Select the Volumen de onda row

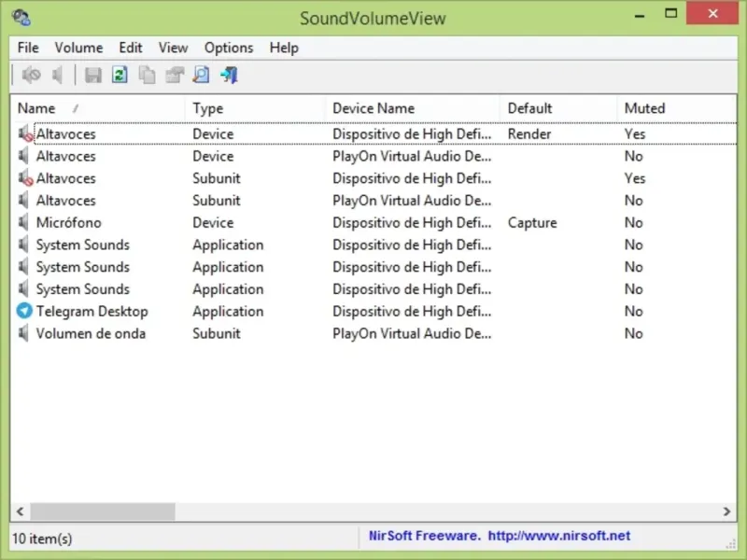point(91,333)
